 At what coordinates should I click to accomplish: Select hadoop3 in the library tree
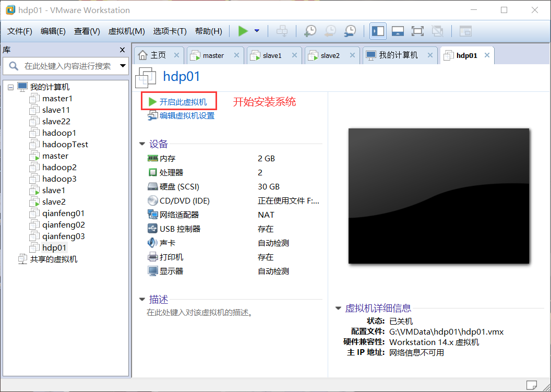(x=59, y=179)
